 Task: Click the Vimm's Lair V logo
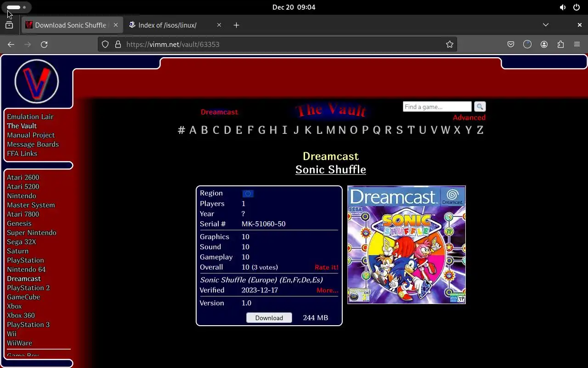[37, 81]
